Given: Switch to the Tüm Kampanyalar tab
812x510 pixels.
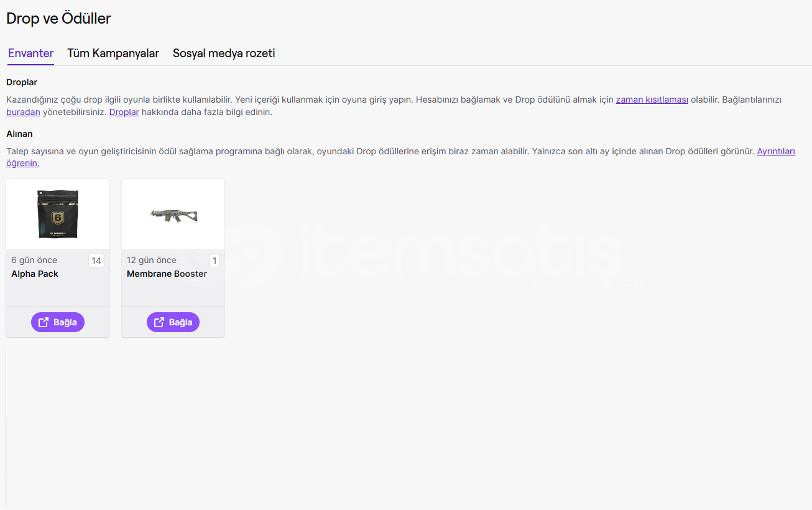Looking at the screenshot, I should click(113, 53).
